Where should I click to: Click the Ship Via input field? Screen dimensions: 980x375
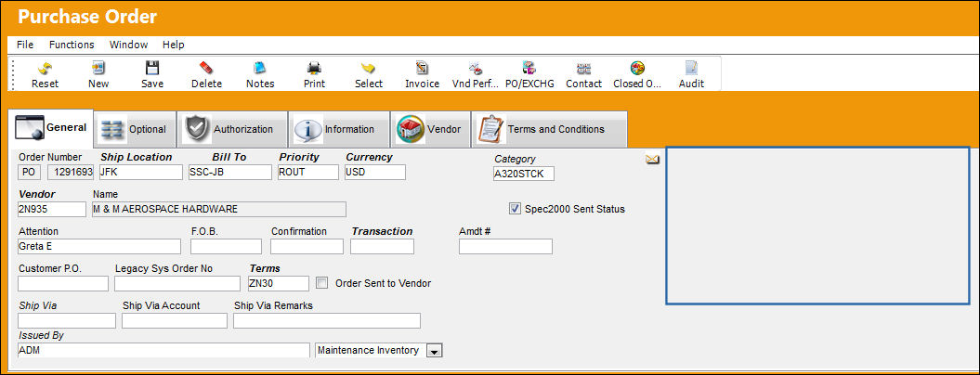coord(67,320)
